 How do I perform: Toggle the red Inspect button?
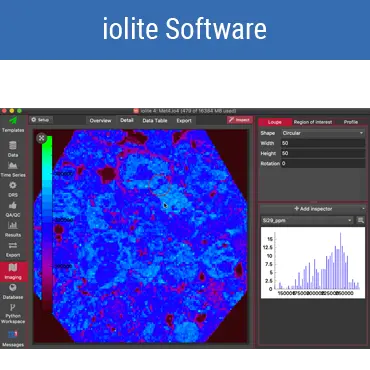[x=240, y=120]
